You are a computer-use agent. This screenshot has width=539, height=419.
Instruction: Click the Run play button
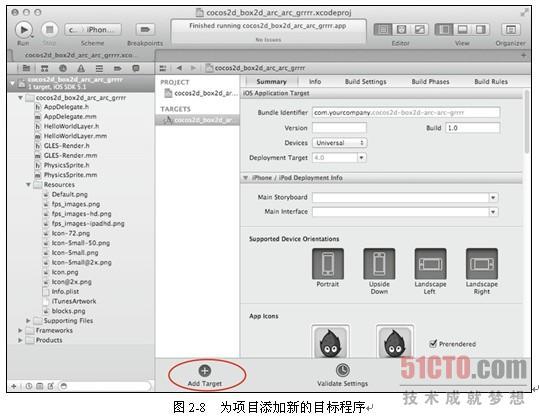coord(24,30)
